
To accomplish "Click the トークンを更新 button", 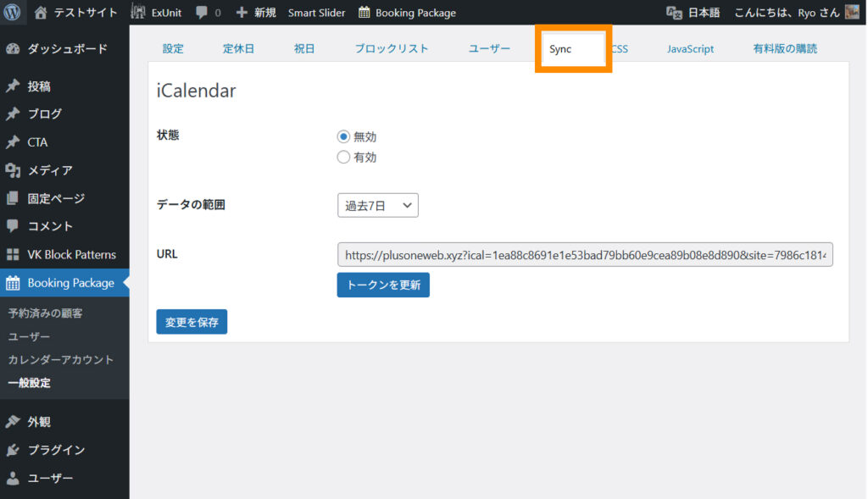I will click(383, 285).
